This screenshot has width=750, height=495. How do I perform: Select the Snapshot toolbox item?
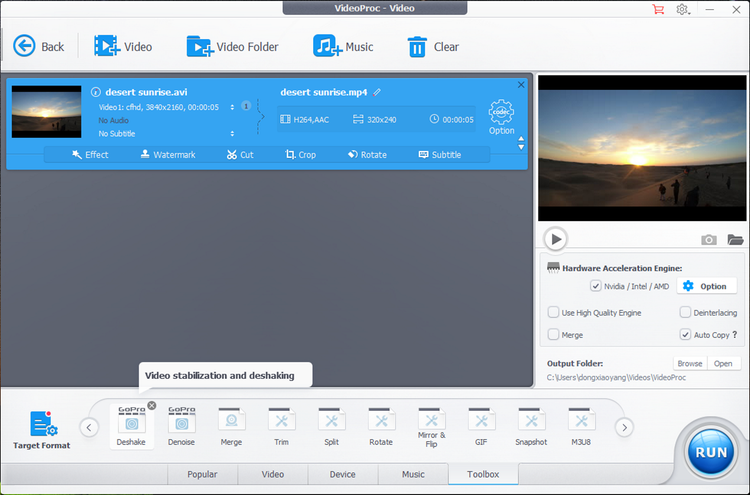click(531, 427)
